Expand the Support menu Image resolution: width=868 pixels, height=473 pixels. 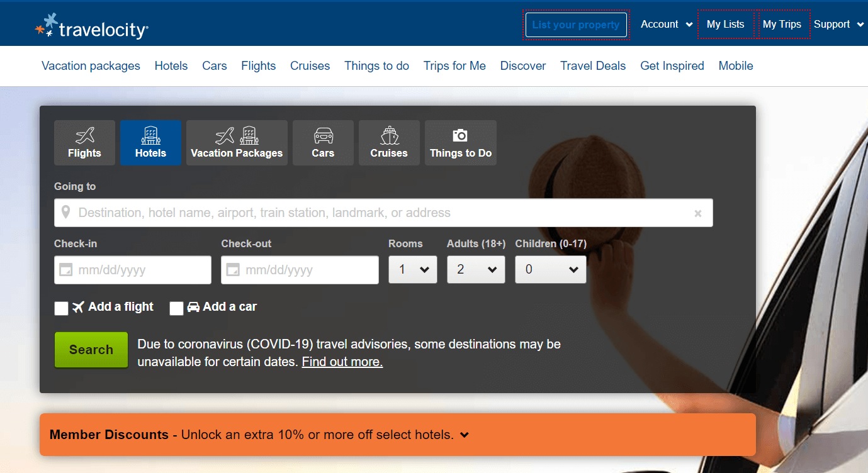tap(838, 25)
